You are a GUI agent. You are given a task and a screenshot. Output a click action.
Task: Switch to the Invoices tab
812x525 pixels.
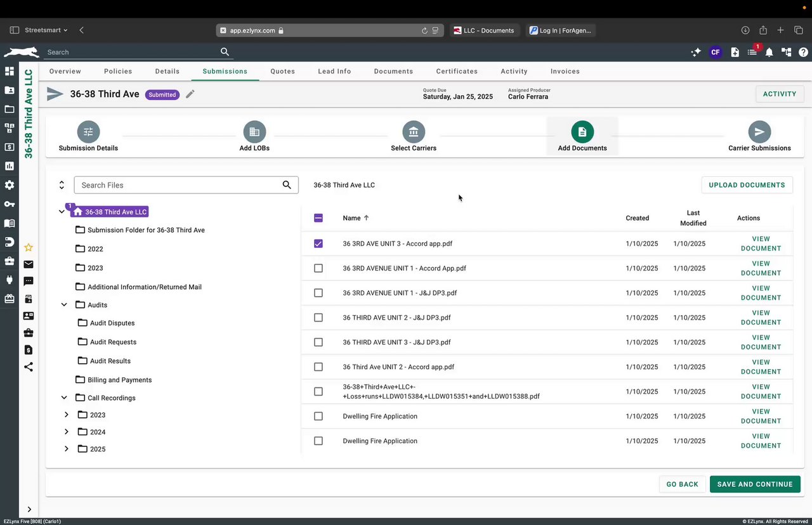tap(565, 71)
